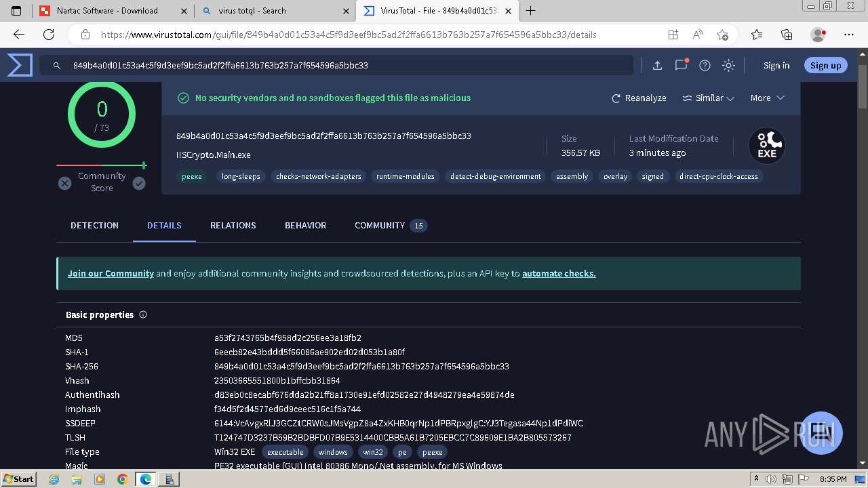Open the Favorites list icon

pos(757,35)
